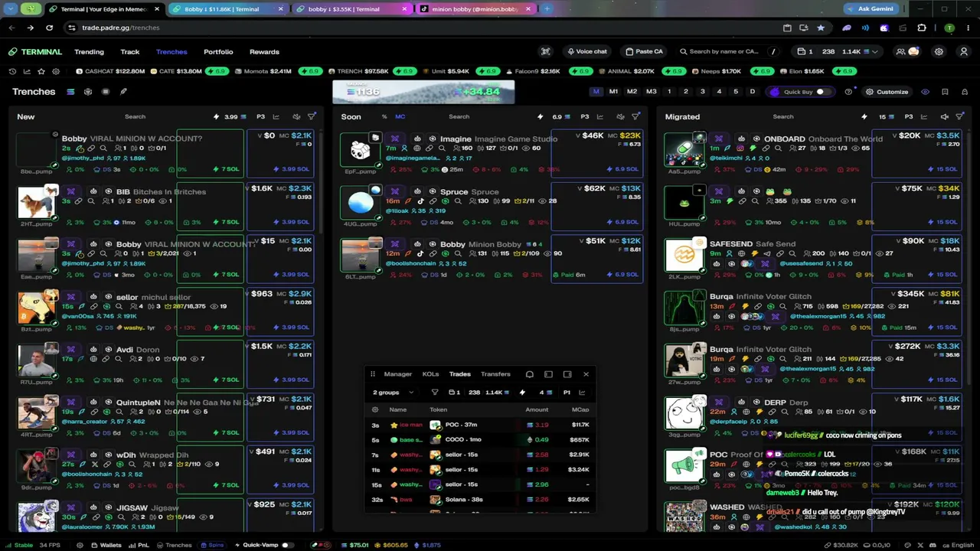Toggle sound in the Migrated column

tap(944, 117)
